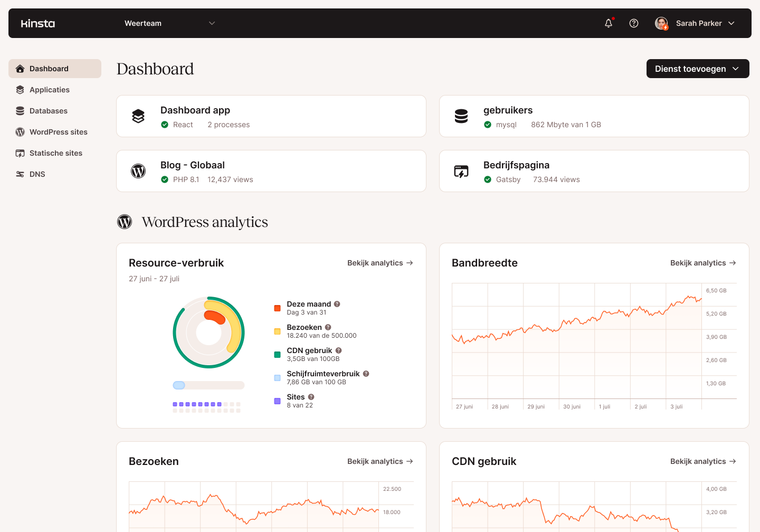760x532 pixels.
Task: Click Bekijk analytics for Bandbreedte
Action: [x=703, y=263]
